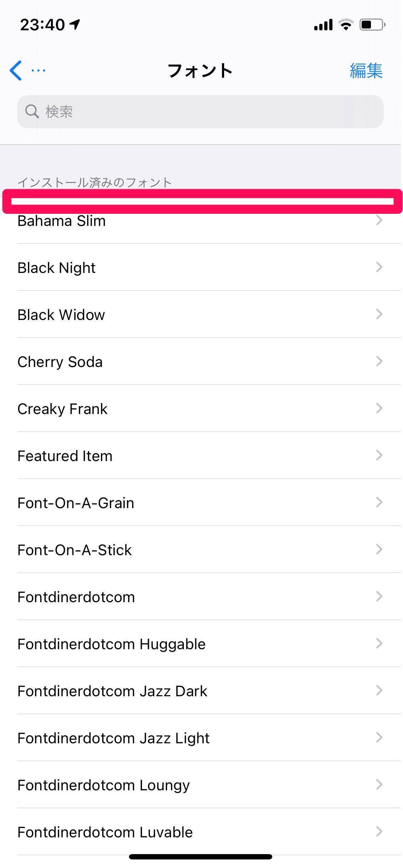Open Fontdinerdotcom Jazz Dark font
Image resolution: width=403 pixels, height=868 pixels.
coord(112,691)
